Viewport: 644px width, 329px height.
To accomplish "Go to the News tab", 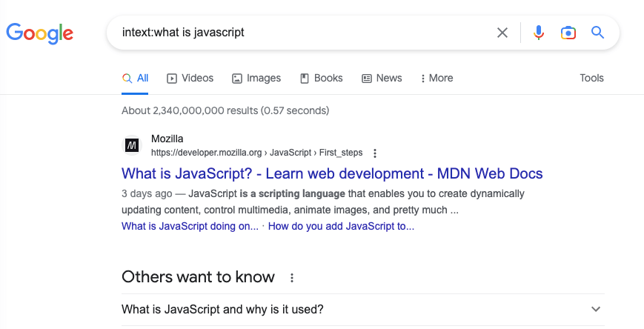I will 382,78.
